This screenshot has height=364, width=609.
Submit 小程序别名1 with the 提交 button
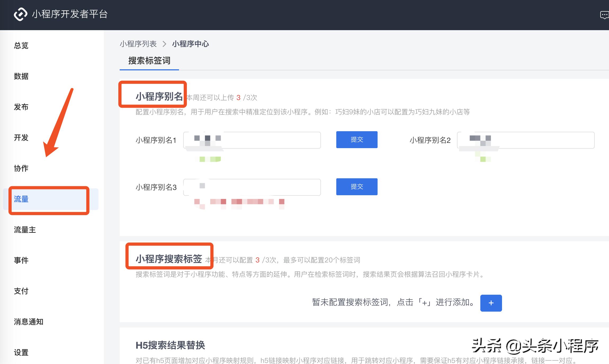357,140
